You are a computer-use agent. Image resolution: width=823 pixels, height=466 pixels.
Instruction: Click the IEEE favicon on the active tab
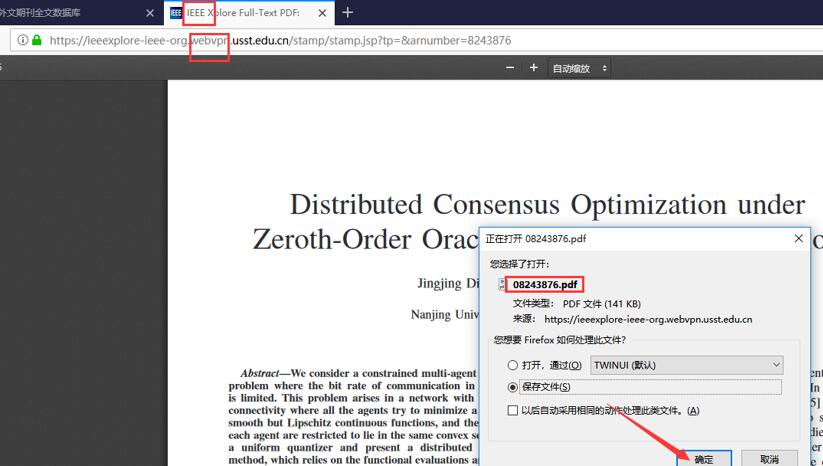tap(176, 13)
